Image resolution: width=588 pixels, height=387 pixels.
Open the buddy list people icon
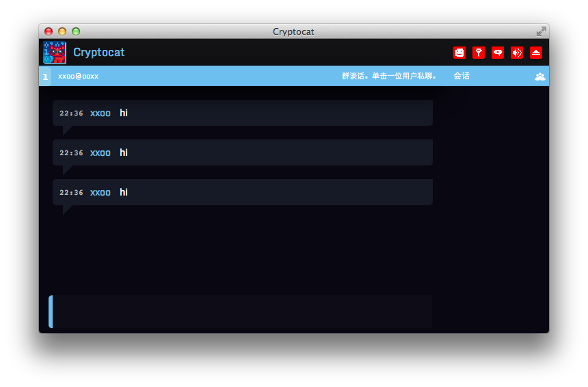(540, 77)
